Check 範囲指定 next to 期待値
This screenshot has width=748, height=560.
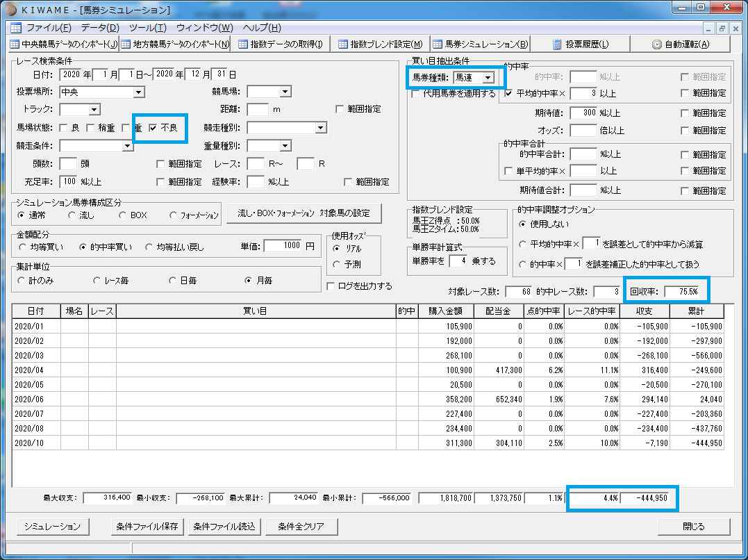pyautogui.click(x=685, y=114)
